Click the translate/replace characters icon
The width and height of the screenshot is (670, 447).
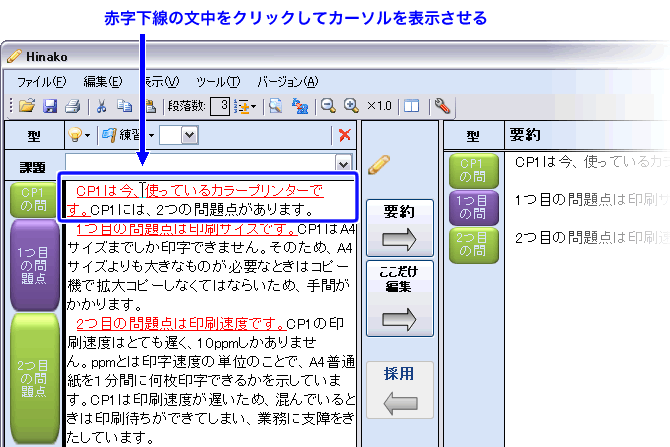(300, 106)
